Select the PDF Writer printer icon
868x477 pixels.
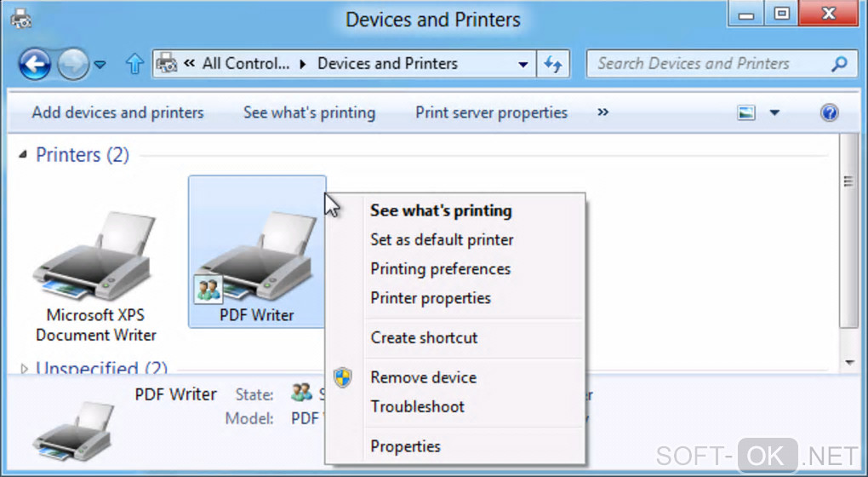click(257, 252)
